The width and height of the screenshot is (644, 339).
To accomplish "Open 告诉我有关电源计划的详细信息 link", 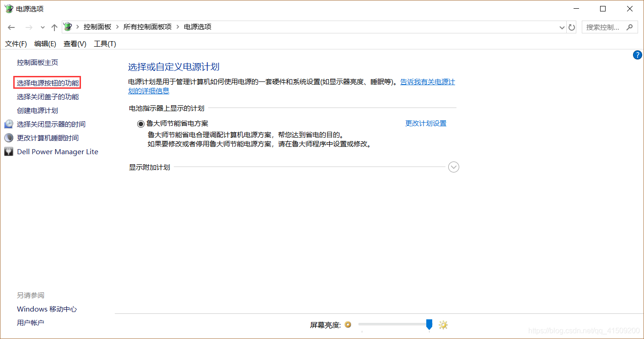I will [428, 82].
